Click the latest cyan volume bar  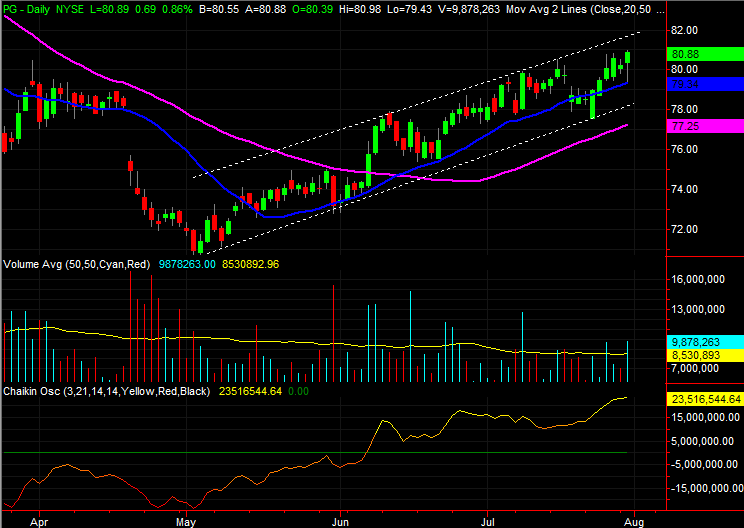tap(628, 361)
